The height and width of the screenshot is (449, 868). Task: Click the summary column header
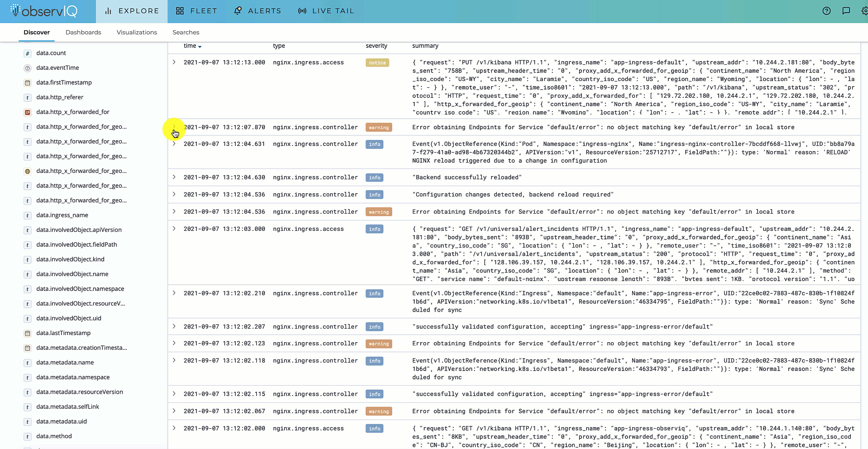425,46
